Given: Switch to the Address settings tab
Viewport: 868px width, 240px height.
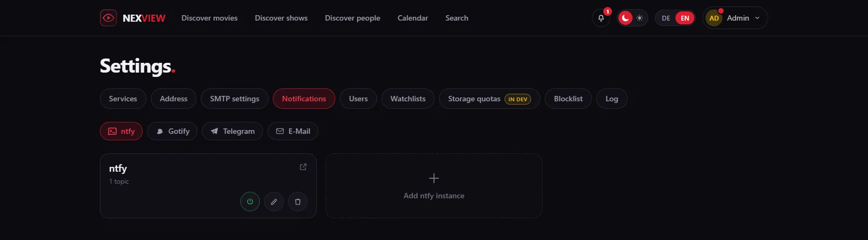Looking at the screenshot, I should [x=174, y=99].
